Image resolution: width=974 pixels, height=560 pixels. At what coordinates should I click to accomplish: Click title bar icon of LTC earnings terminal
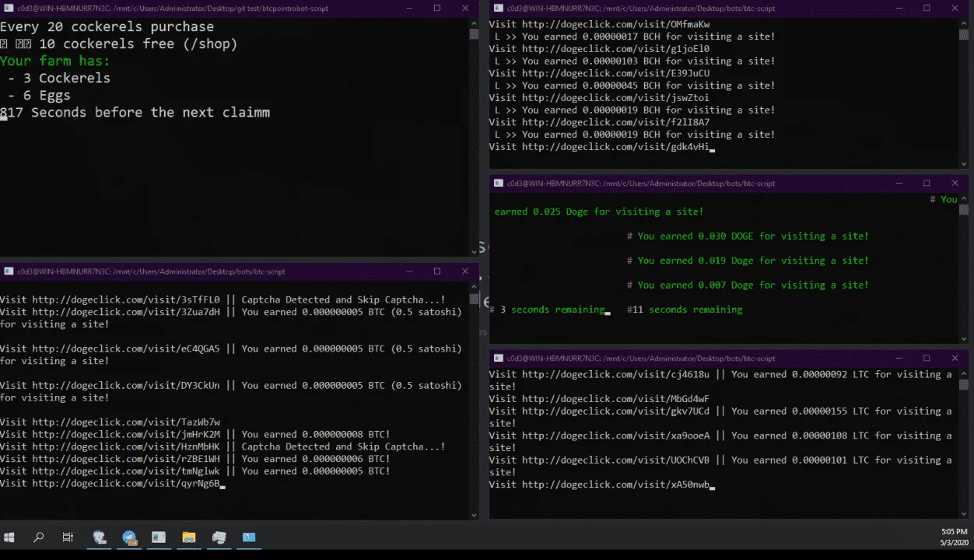click(498, 359)
